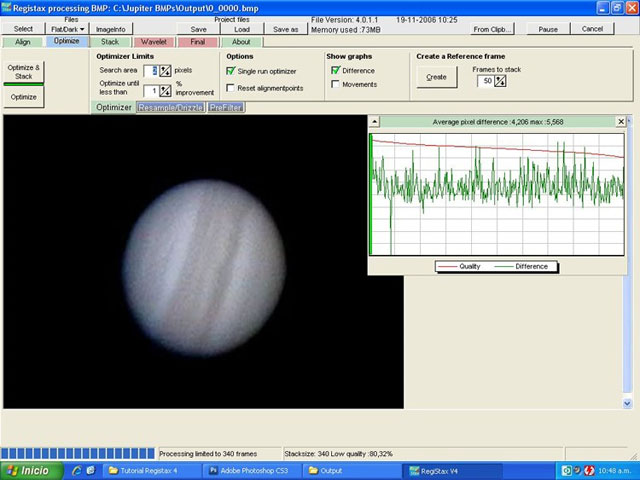
Task: Open the Flat/Dark dropdown menu
Action: tap(69, 29)
